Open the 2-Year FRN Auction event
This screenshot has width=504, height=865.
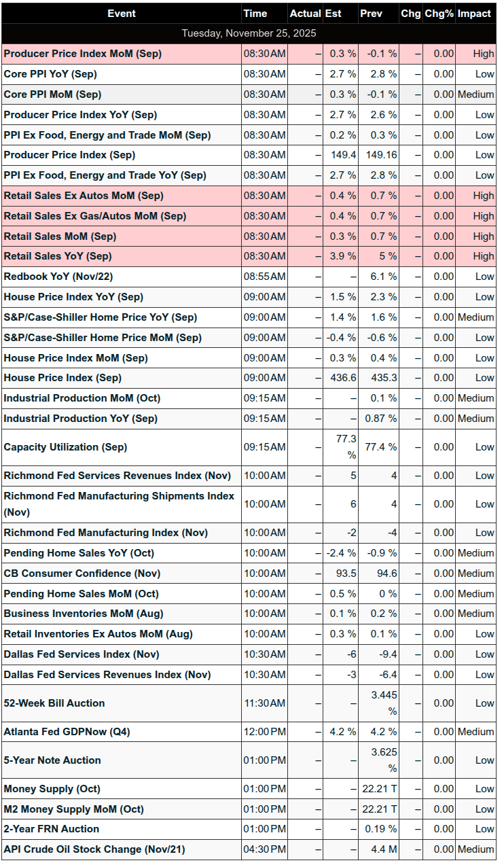click(52, 829)
